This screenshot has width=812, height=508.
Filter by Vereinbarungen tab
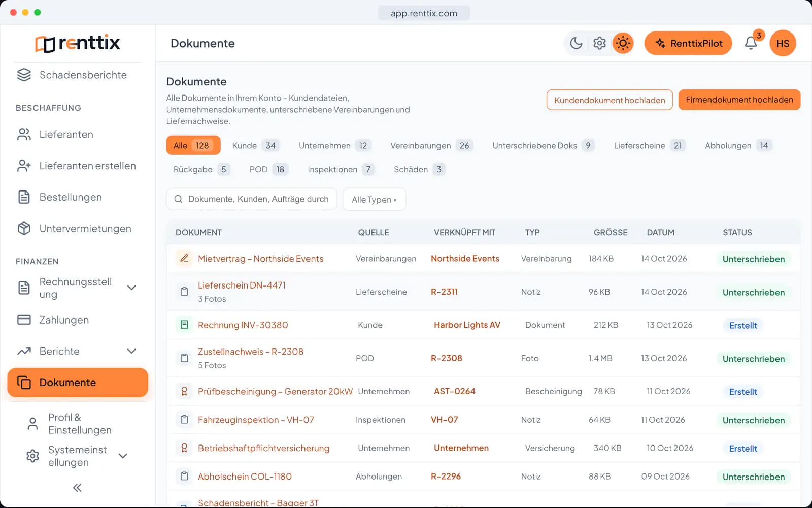click(x=431, y=145)
